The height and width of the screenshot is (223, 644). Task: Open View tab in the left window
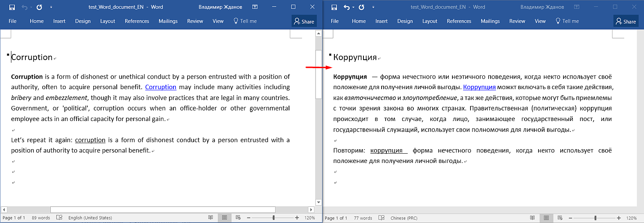(x=218, y=21)
